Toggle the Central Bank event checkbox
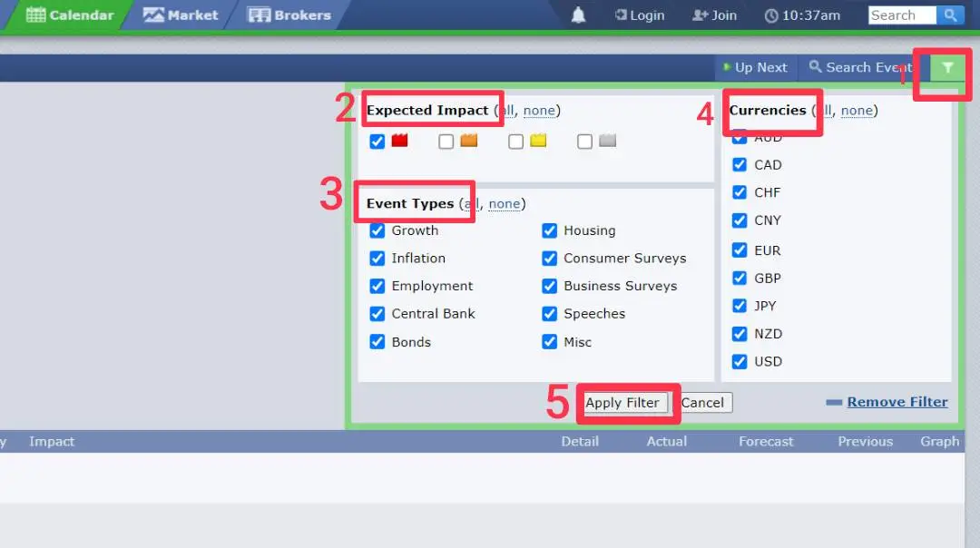Screen dimensions: 980x548 [x=377, y=314]
